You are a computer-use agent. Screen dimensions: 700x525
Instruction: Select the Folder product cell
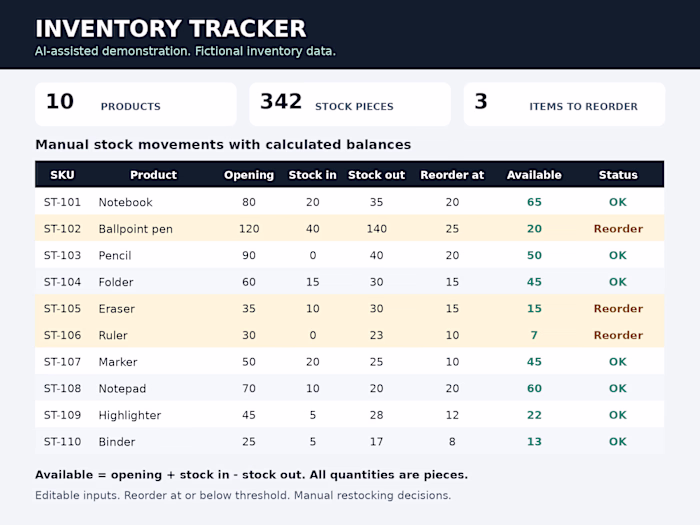coord(116,282)
